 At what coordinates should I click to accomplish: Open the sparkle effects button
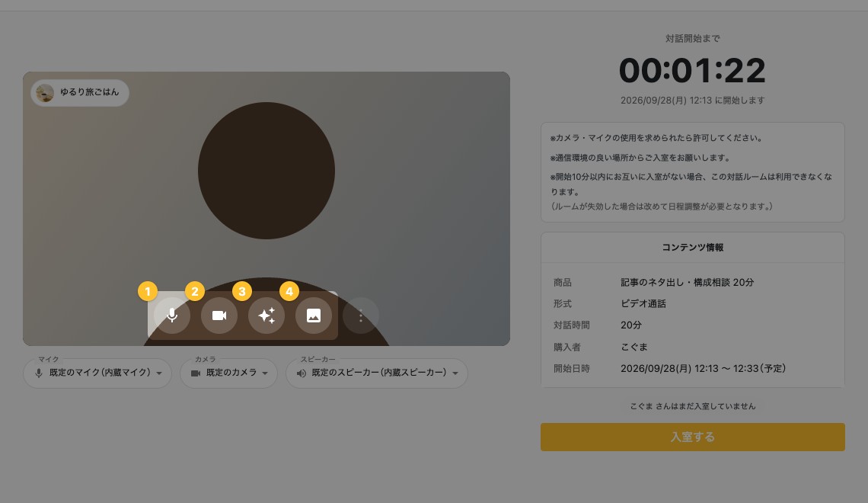[266, 316]
